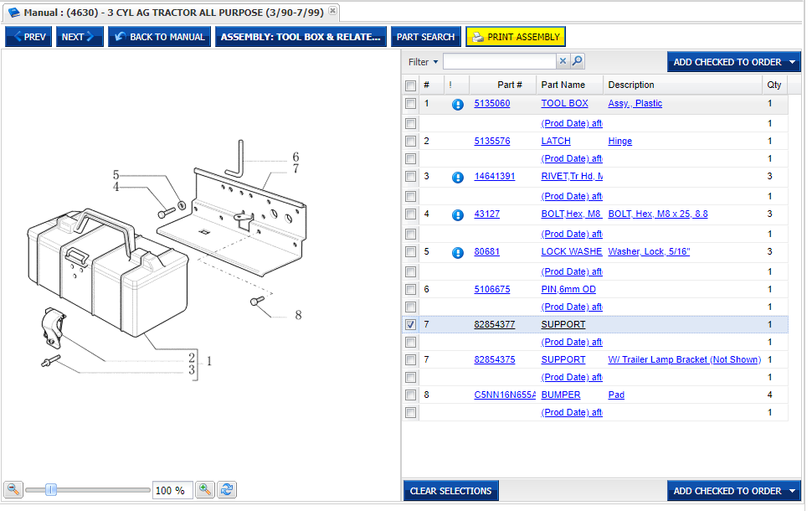
Task: Go back to manual
Action: point(159,37)
